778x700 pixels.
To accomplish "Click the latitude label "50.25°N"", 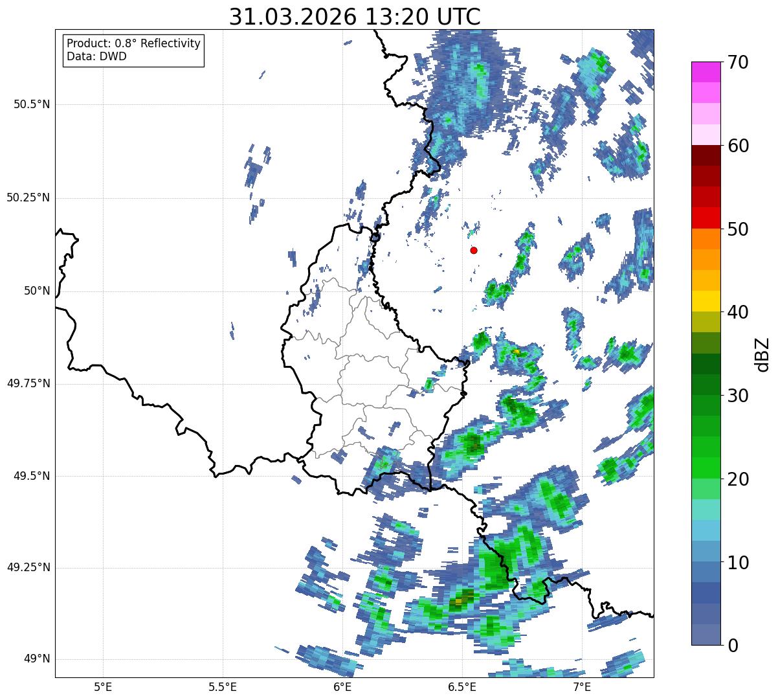I will coord(28,198).
